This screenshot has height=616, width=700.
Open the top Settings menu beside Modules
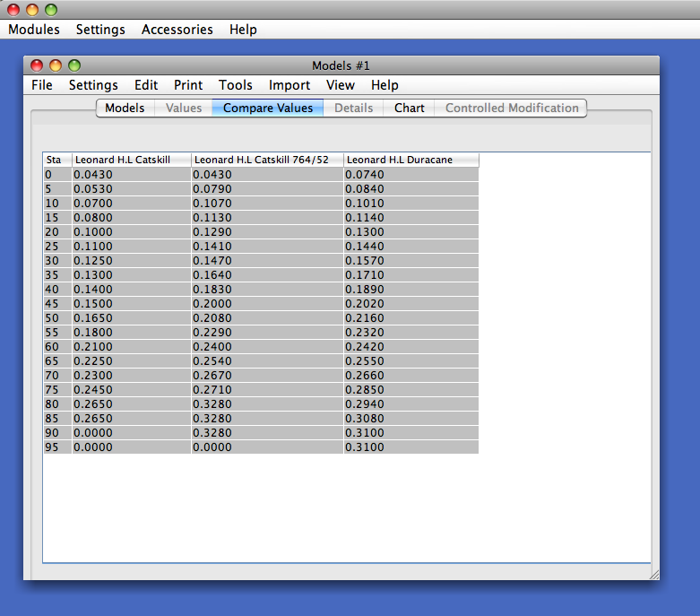click(x=100, y=30)
